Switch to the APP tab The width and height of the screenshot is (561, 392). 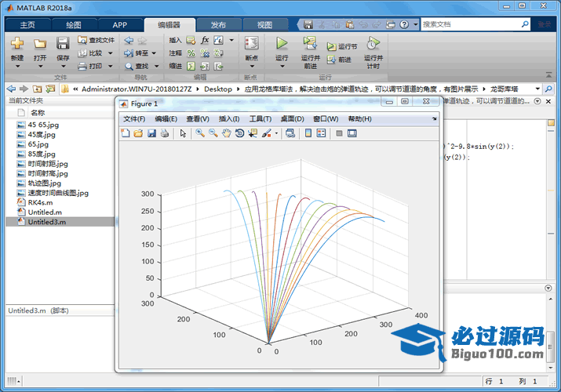120,25
